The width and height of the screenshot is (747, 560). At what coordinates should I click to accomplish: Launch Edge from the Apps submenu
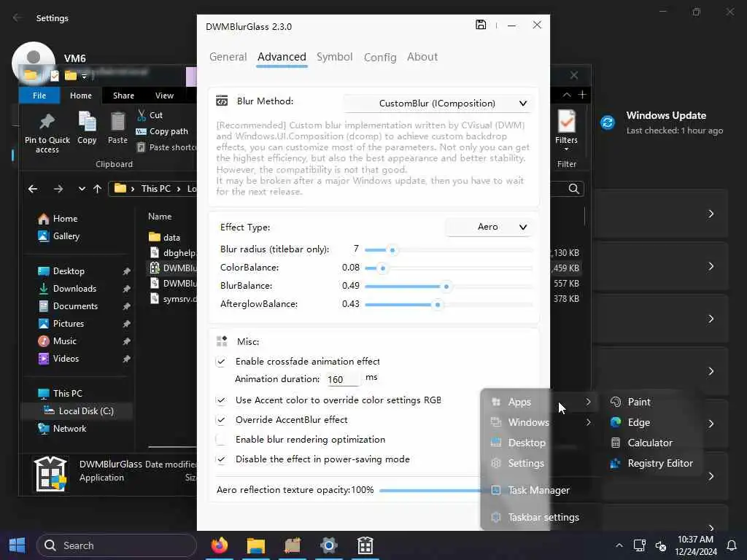click(654, 422)
